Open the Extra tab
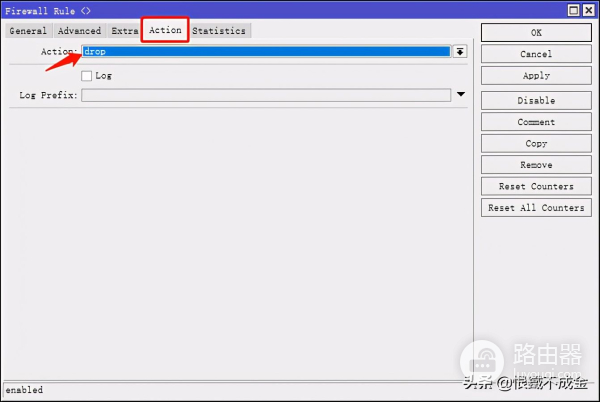Viewport: 600px width, 402px height. coord(124,31)
